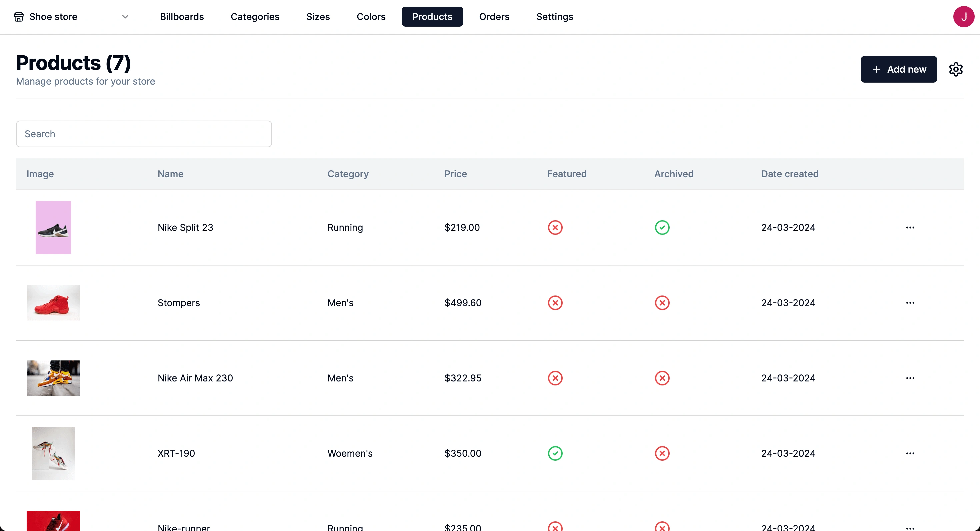Open the Nike-runner product thumbnail

pos(53,521)
